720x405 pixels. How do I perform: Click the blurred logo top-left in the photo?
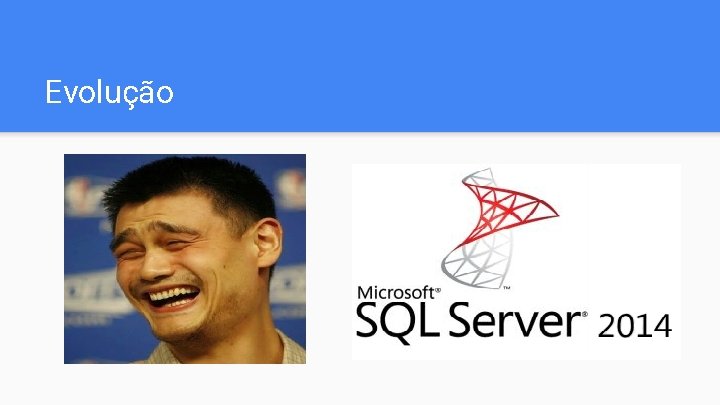(82, 195)
